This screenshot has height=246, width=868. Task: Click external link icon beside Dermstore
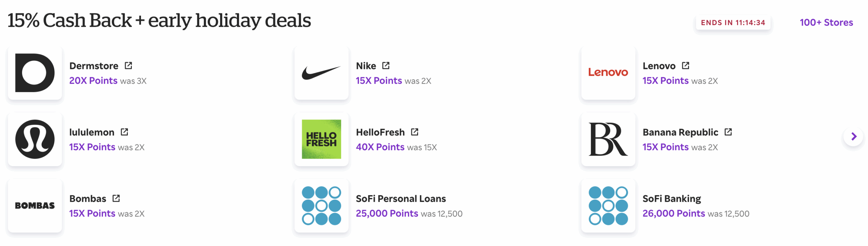[128, 65]
